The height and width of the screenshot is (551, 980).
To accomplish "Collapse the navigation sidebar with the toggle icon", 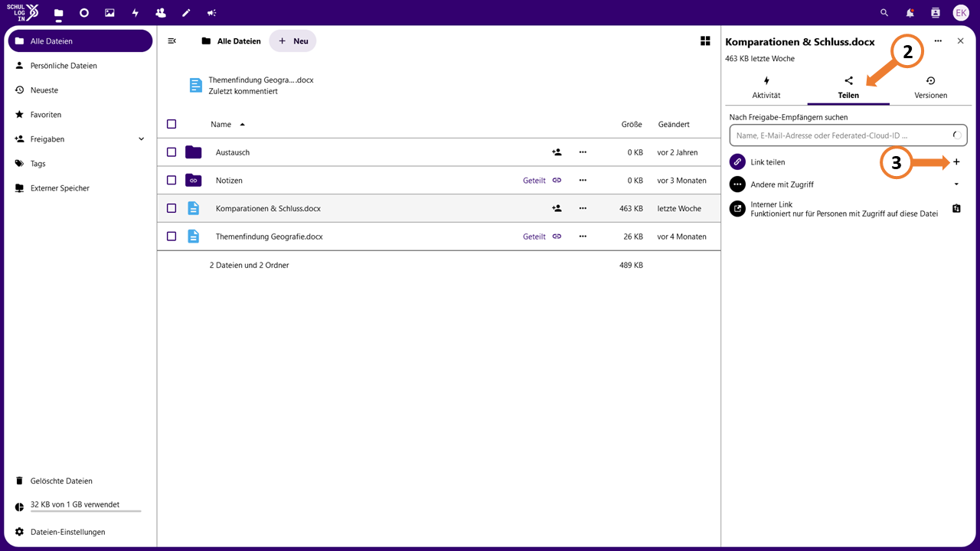I will (x=172, y=41).
